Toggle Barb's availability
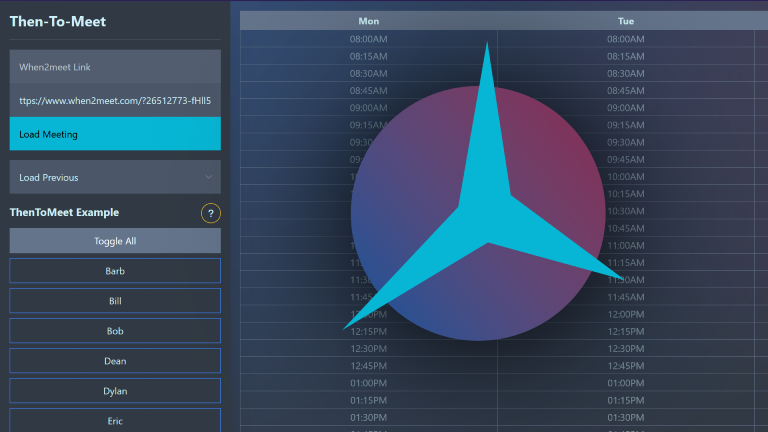This screenshot has width=768, height=432. [x=115, y=271]
